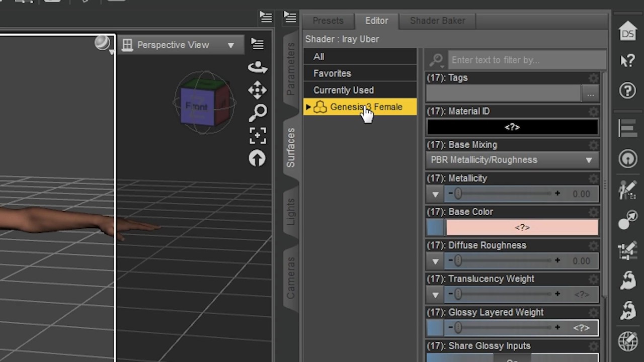Click the frame selection viewport icon
644x362 pixels.
(x=258, y=135)
